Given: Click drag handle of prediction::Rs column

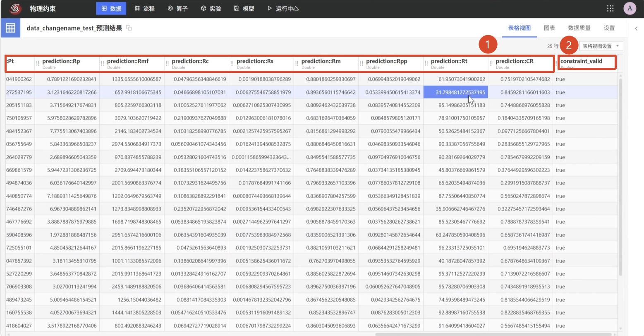Looking at the screenshot, I should click(x=232, y=63).
